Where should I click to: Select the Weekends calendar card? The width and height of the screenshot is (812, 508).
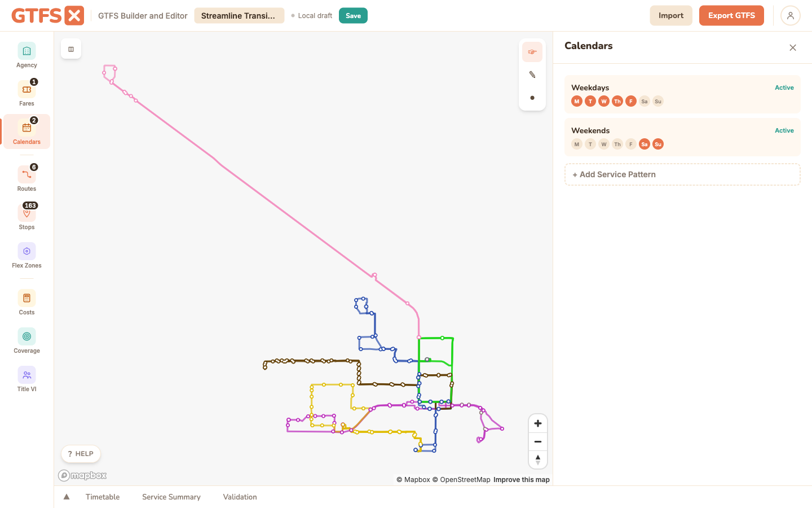[682, 137]
